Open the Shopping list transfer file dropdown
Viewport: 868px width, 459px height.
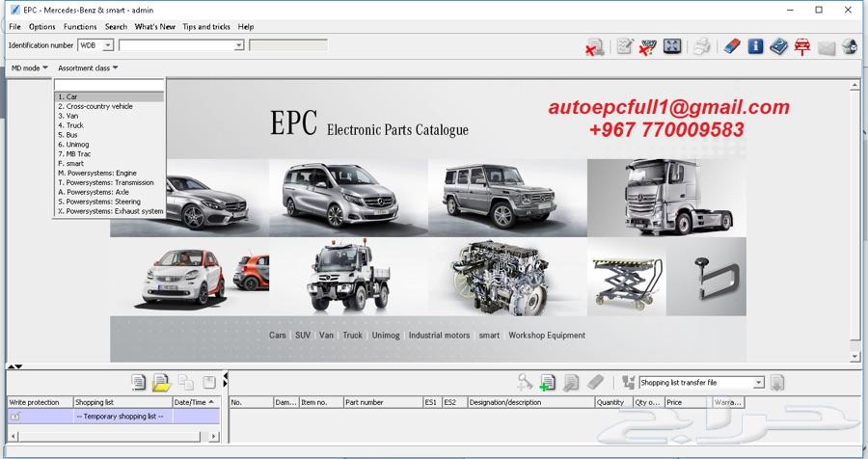pyautogui.click(x=758, y=383)
